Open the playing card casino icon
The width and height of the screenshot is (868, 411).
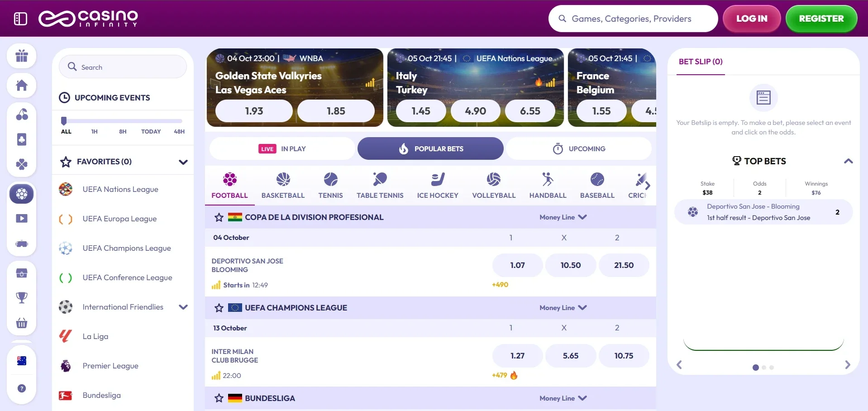(x=22, y=139)
